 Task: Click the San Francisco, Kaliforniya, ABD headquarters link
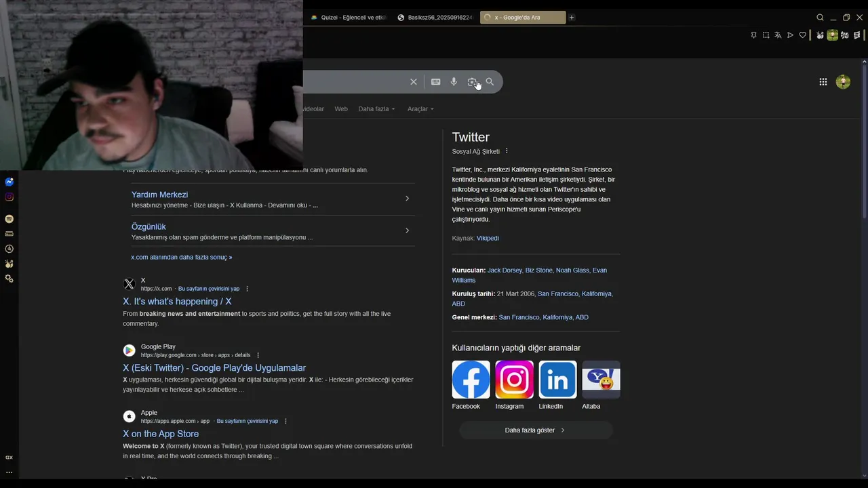543,317
